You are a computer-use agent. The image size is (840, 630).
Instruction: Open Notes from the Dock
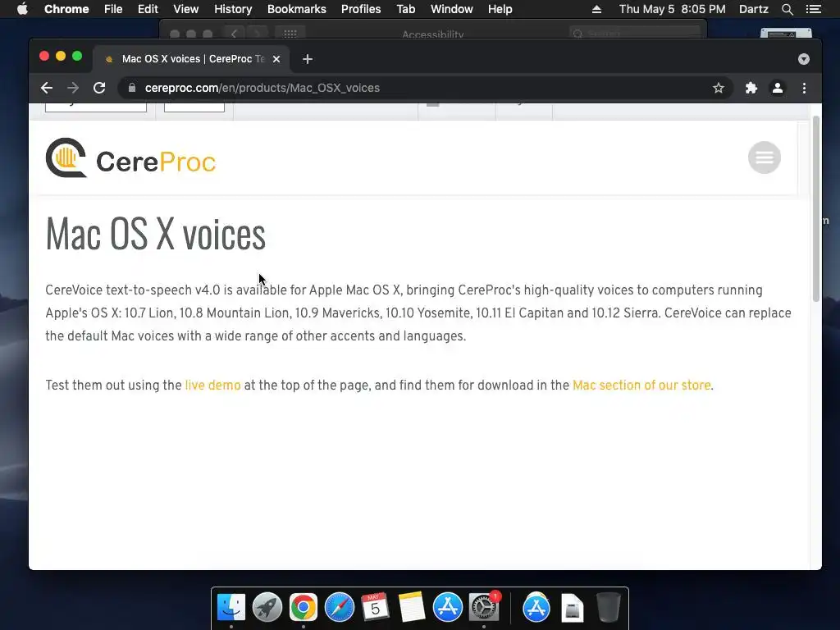pyautogui.click(x=412, y=607)
